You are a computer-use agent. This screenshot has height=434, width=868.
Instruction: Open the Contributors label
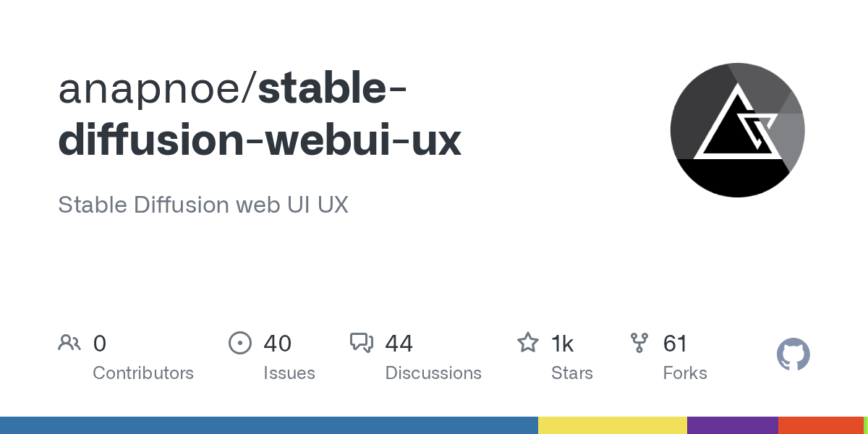[x=143, y=373]
